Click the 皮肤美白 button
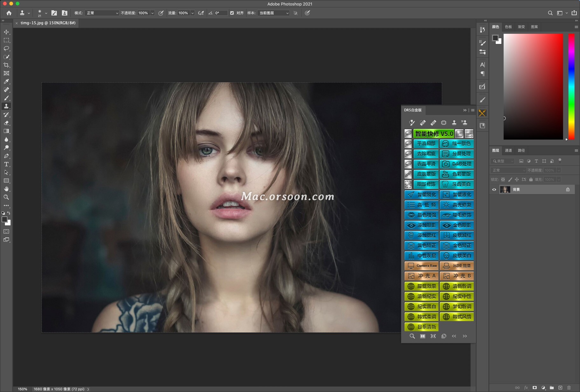 pyautogui.click(x=457, y=256)
